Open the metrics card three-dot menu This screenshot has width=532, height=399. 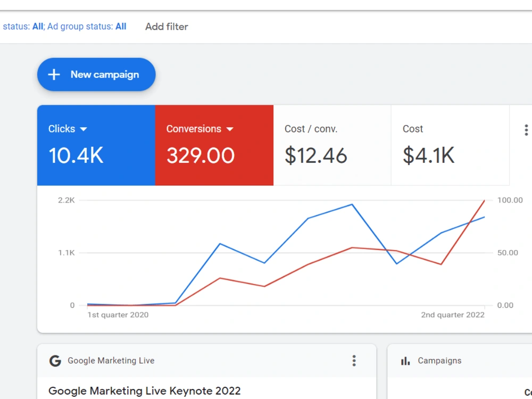[526, 130]
